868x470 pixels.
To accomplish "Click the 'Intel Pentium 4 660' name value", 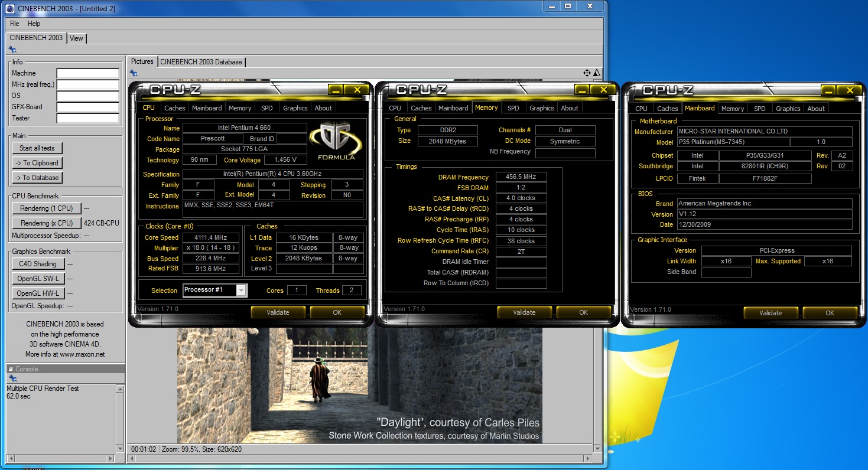I will point(245,128).
